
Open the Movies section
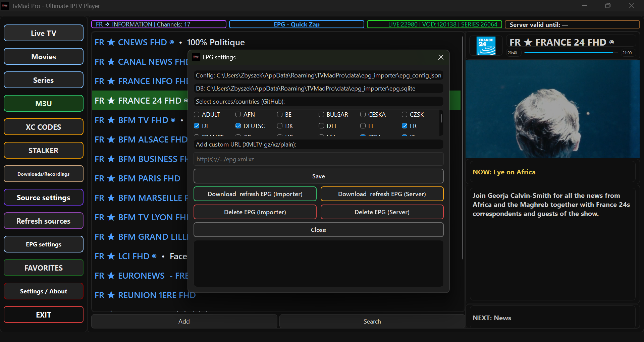[44, 56]
